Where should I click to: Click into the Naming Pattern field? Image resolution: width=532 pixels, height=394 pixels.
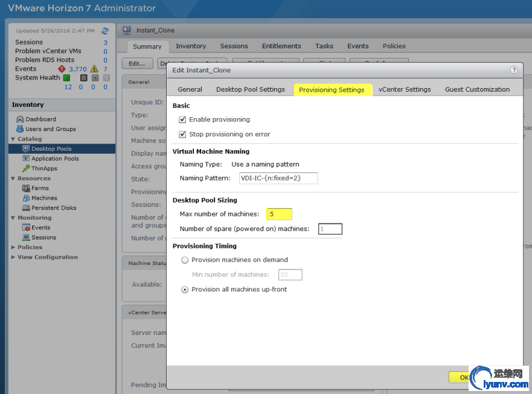(278, 178)
